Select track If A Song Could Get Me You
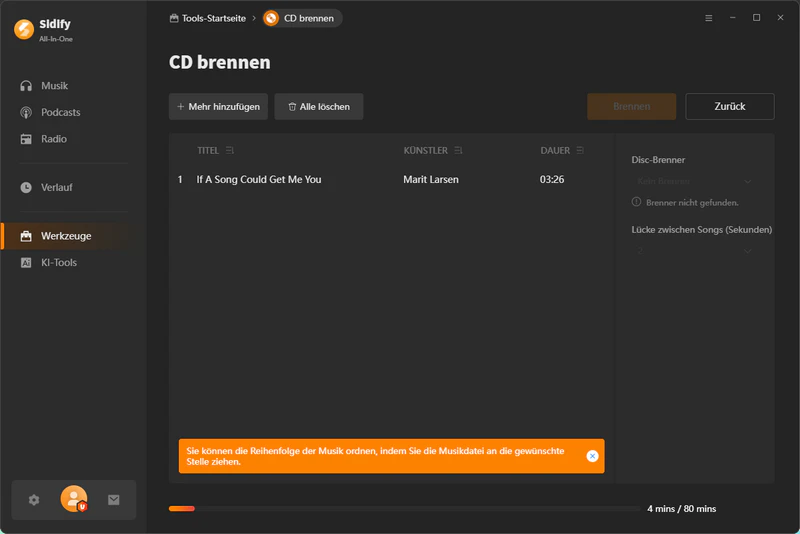800x534 pixels. (x=259, y=180)
